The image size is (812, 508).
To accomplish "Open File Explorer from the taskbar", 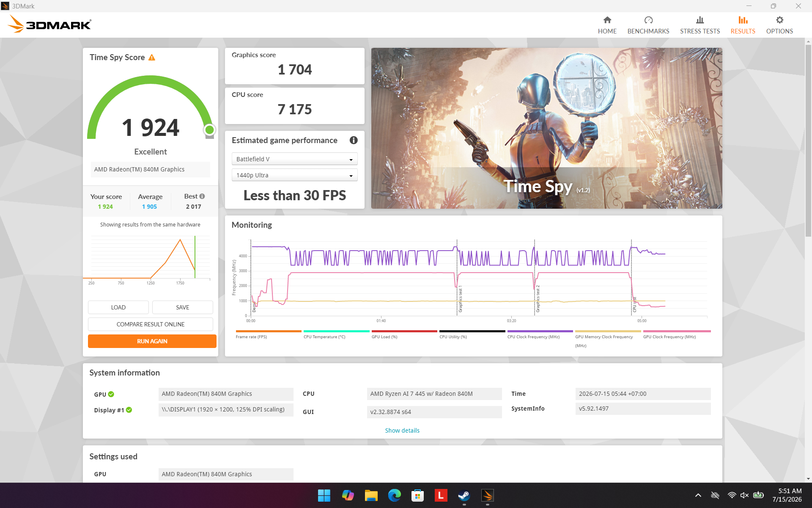I will (371, 495).
